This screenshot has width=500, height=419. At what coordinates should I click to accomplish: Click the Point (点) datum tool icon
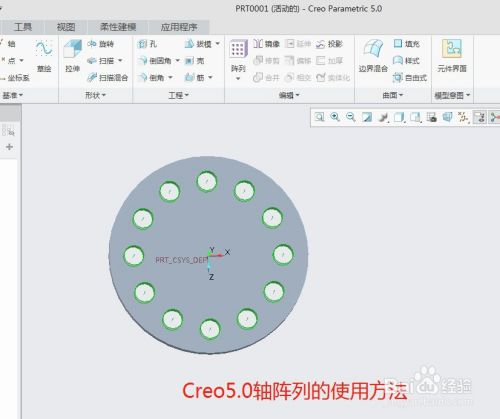click(3, 60)
